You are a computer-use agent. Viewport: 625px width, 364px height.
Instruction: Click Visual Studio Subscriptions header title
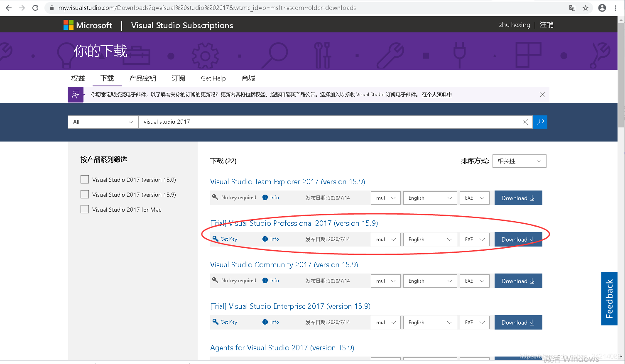pyautogui.click(x=182, y=25)
